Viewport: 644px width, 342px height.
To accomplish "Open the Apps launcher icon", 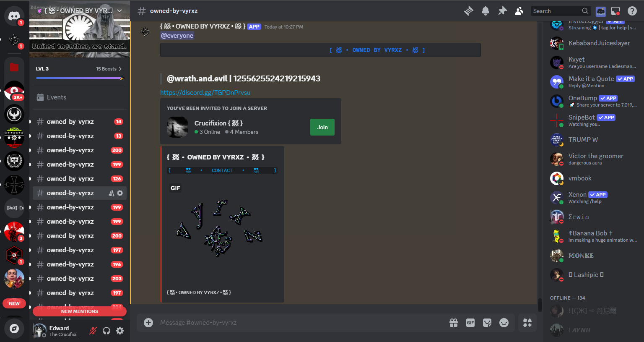I will pos(527,322).
